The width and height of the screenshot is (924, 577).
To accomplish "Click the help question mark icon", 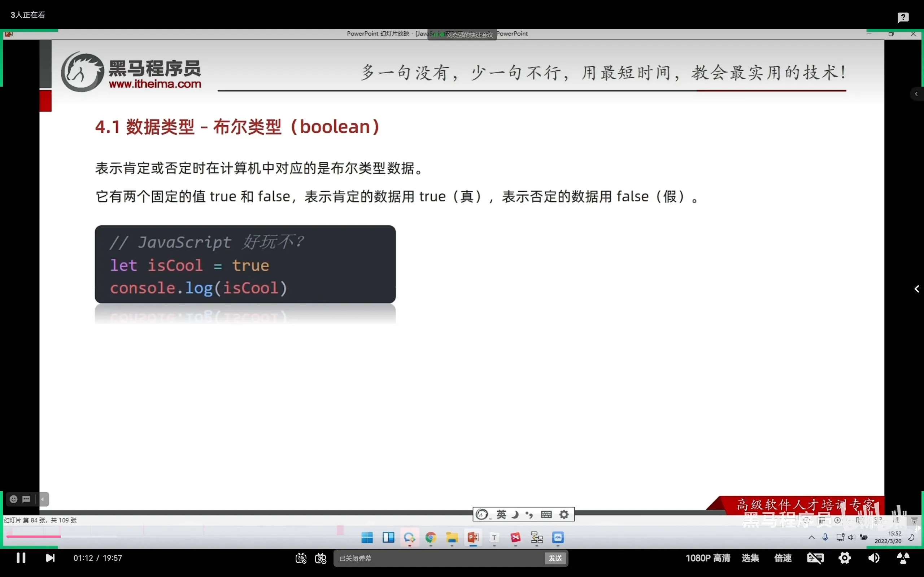I will click(x=903, y=18).
